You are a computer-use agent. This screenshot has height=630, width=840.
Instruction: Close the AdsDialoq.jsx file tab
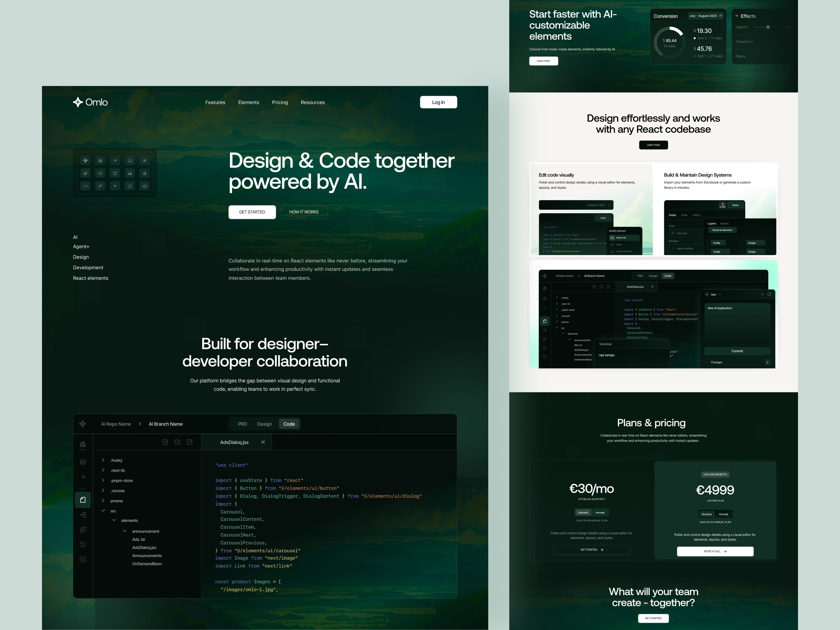[263, 442]
